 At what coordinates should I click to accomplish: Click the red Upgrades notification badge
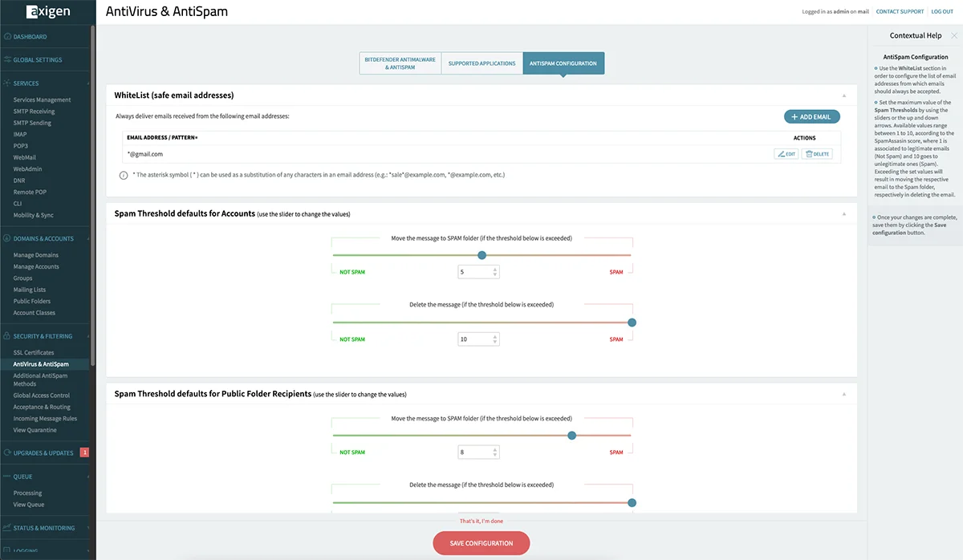(84, 452)
